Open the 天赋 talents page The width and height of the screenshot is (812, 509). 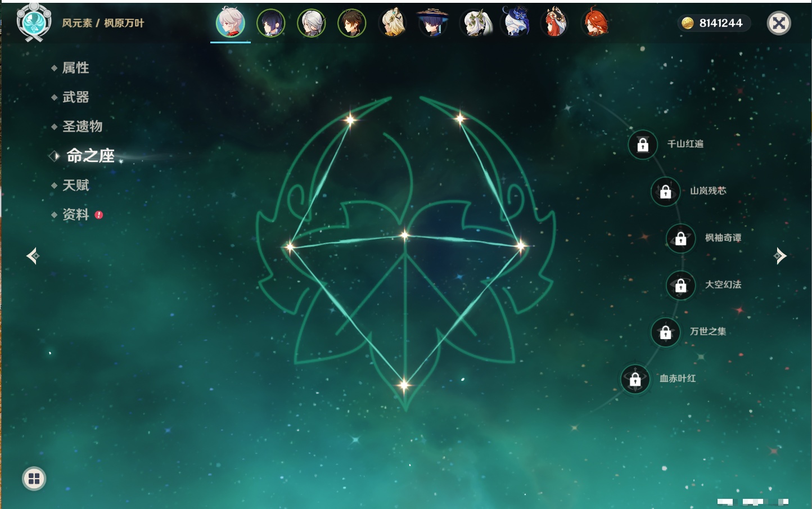(76, 185)
